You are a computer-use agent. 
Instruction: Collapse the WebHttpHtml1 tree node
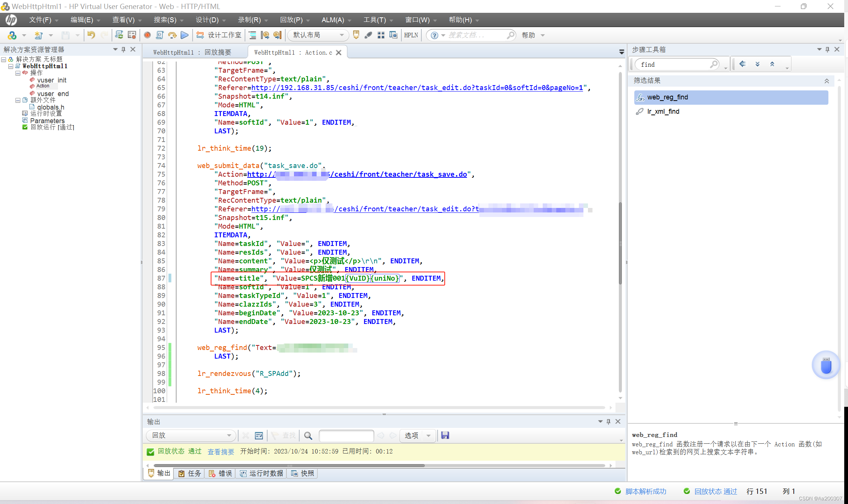coord(11,66)
